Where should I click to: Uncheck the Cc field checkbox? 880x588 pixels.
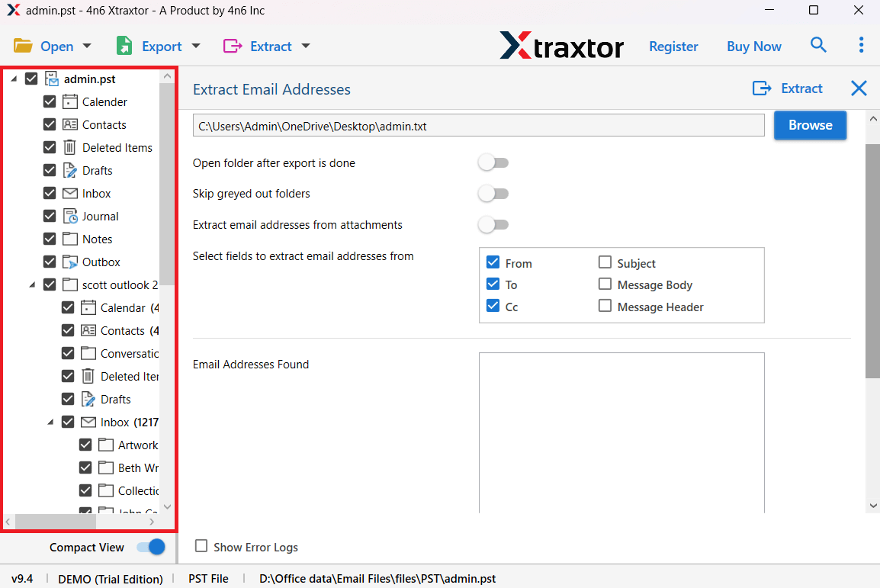click(x=493, y=306)
